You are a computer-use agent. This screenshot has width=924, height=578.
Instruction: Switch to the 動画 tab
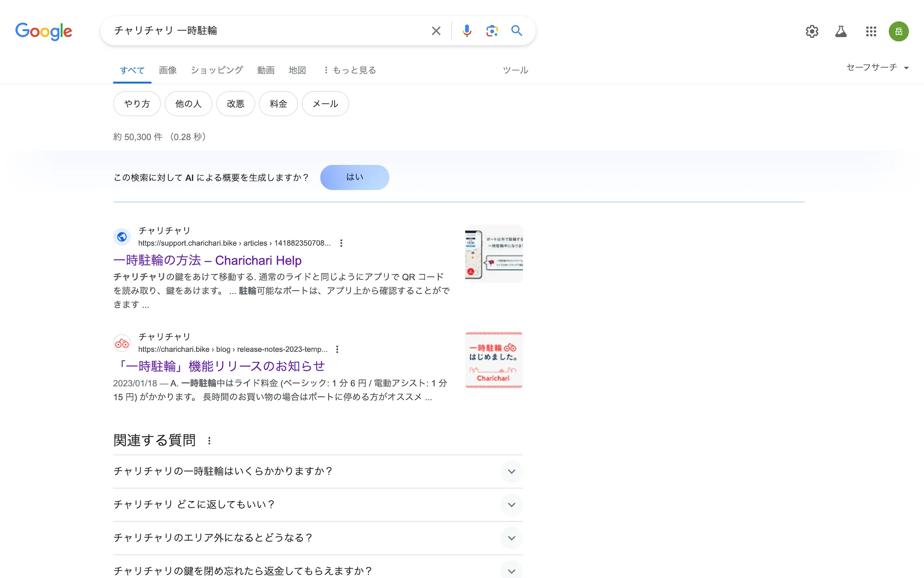click(x=266, y=70)
